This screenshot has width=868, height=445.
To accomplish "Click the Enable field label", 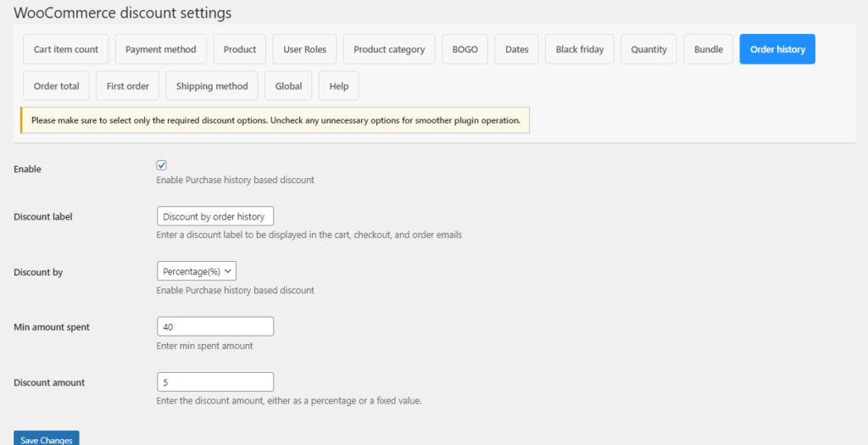I will tap(28, 170).
